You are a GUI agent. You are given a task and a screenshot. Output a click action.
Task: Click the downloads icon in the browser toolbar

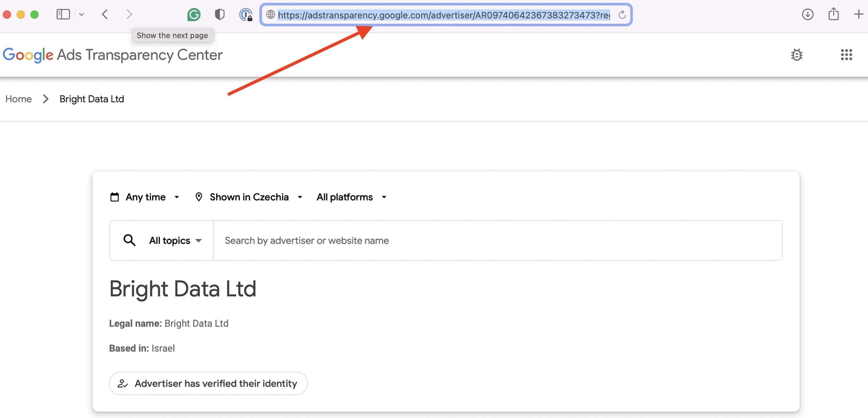pos(808,14)
